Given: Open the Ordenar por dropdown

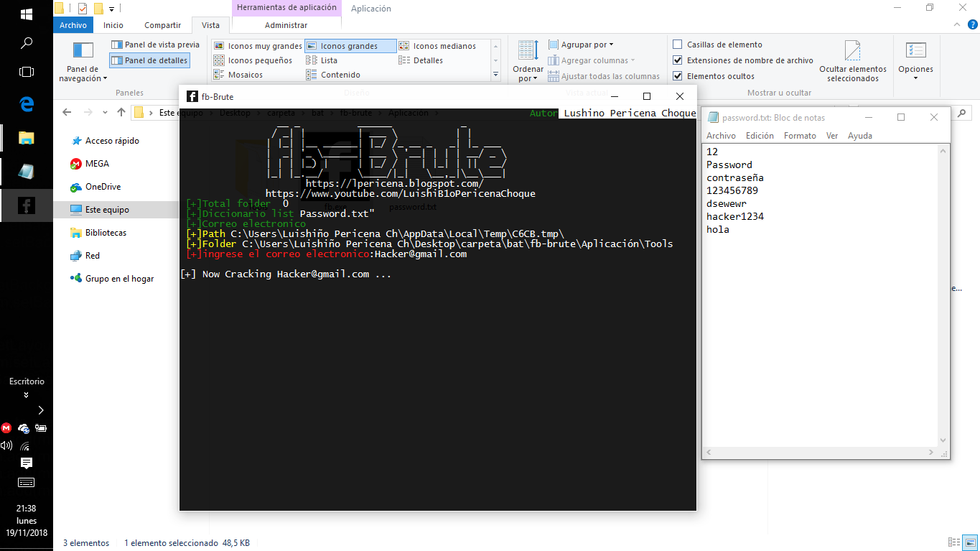Looking at the screenshot, I should 528,62.
